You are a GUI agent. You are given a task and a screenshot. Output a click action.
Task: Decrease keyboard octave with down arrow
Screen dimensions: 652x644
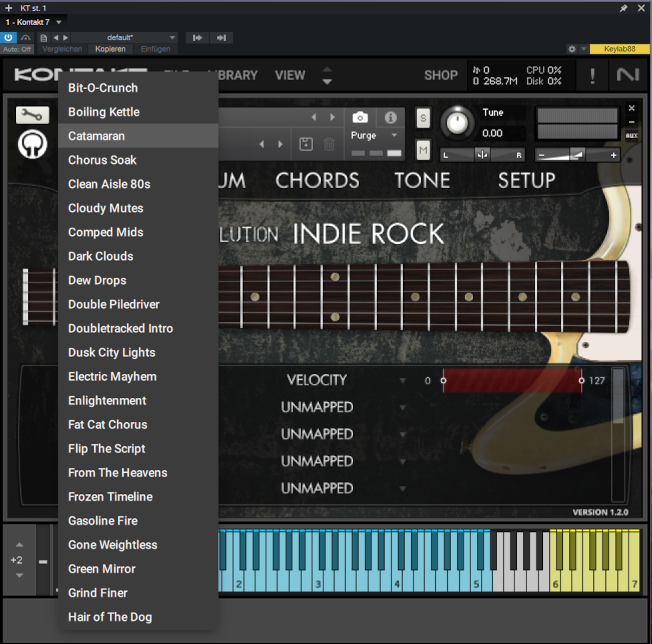20,575
